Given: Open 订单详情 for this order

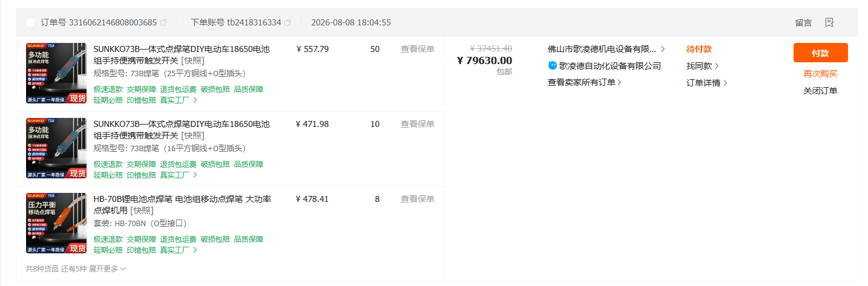Looking at the screenshot, I should pyautogui.click(x=707, y=83).
